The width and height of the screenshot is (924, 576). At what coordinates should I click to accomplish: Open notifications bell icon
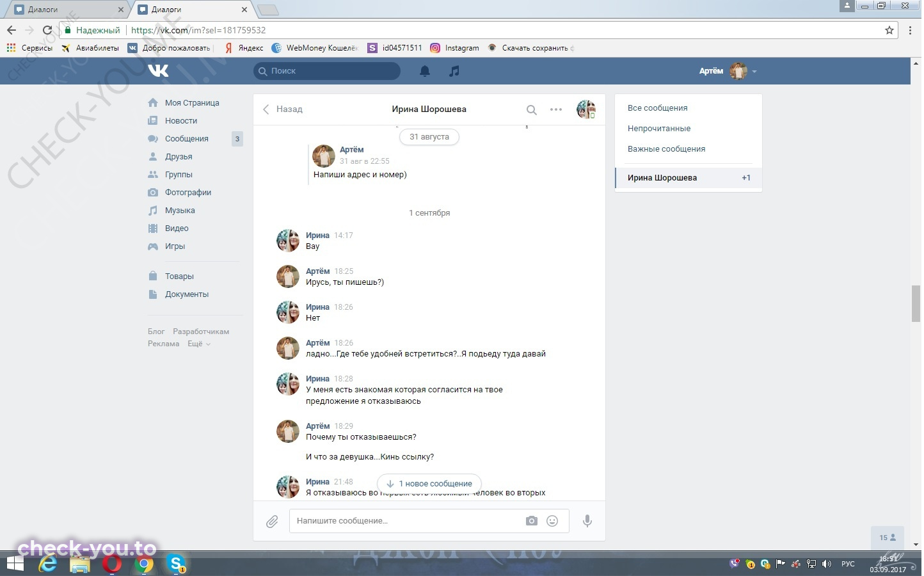point(425,71)
